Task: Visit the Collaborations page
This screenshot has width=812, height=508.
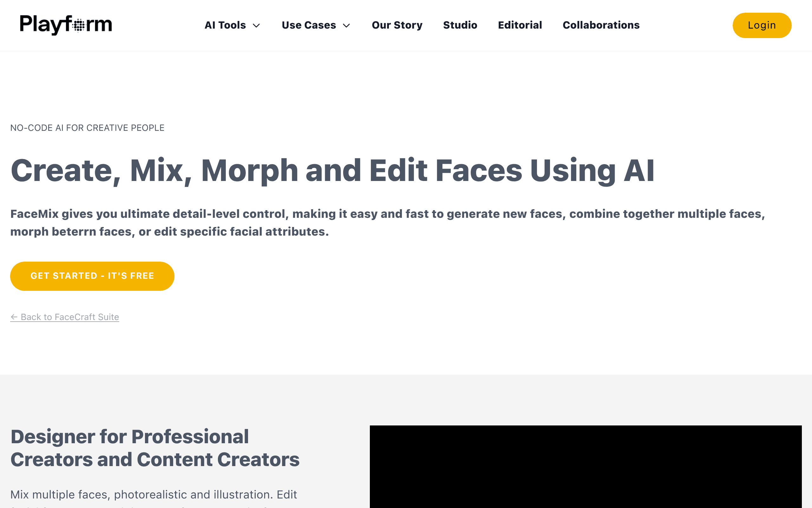Action: point(601,25)
